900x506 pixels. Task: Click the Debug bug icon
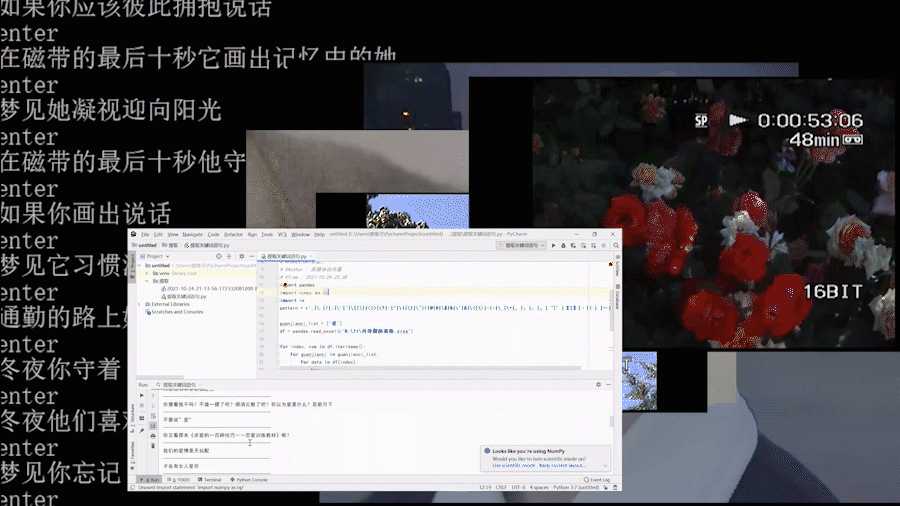click(563, 245)
